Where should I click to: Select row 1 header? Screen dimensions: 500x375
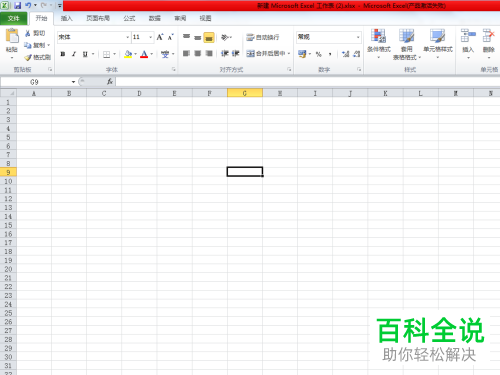pos(8,102)
